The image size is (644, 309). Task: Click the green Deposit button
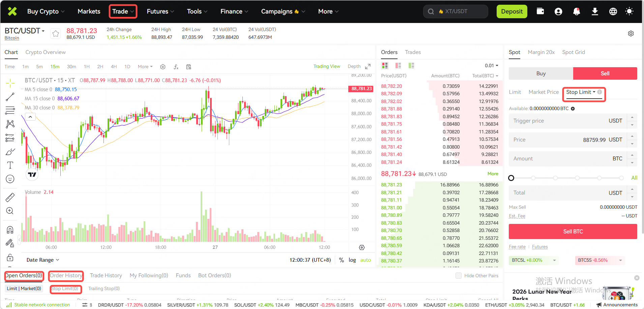pos(511,11)
